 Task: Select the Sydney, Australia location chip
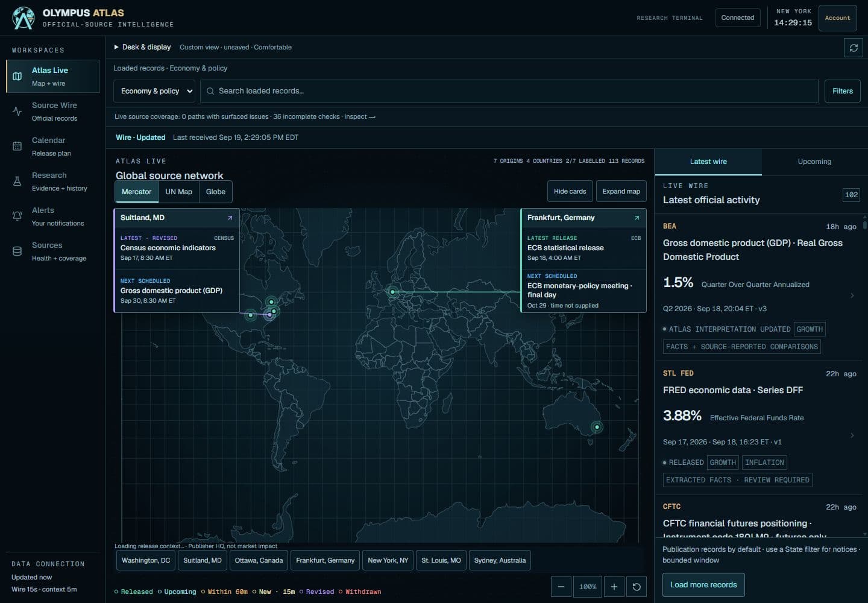pyautogui.click(x=500, y=561)
